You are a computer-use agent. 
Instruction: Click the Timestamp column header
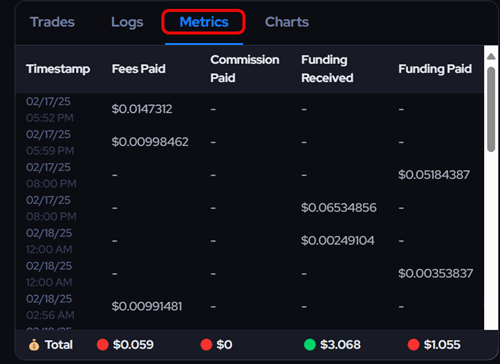pyautogui.click(x=58, y=69)
